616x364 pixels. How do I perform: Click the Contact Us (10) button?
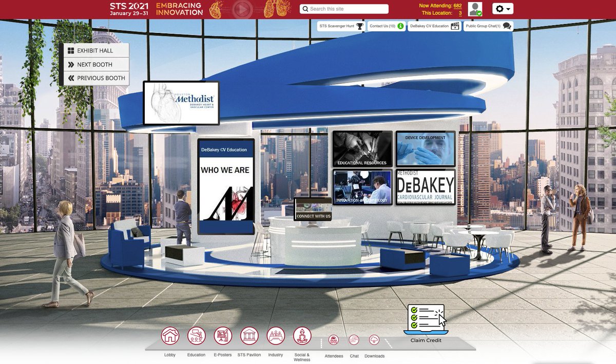387,26
